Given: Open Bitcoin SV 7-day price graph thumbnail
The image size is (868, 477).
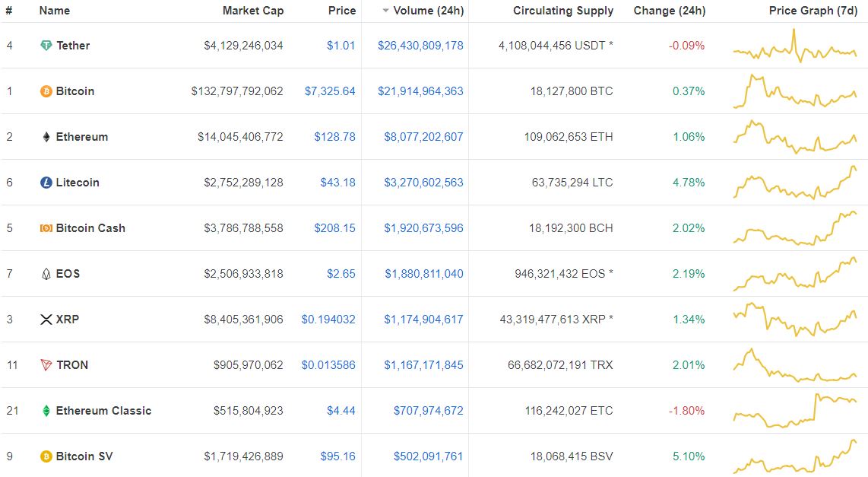Looking at the screenshot, I should [x=795, y=456].
